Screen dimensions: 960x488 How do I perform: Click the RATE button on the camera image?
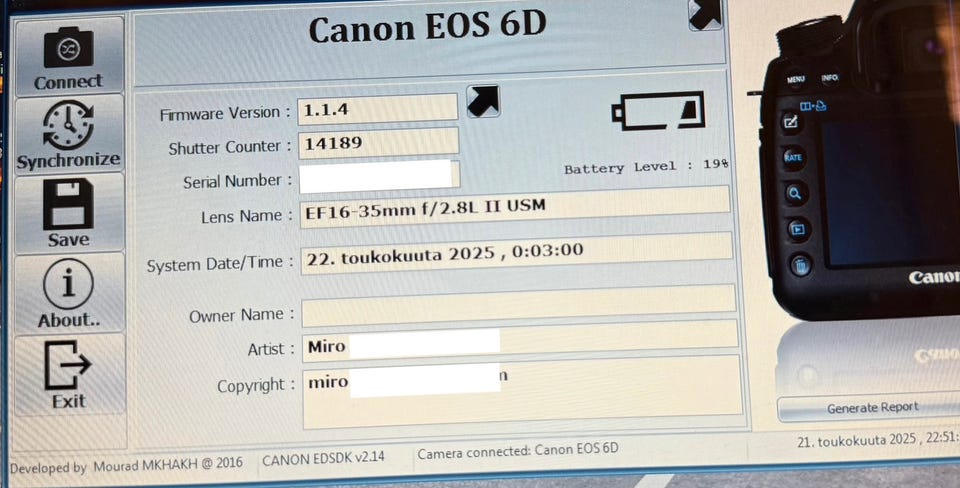point(793,157)
